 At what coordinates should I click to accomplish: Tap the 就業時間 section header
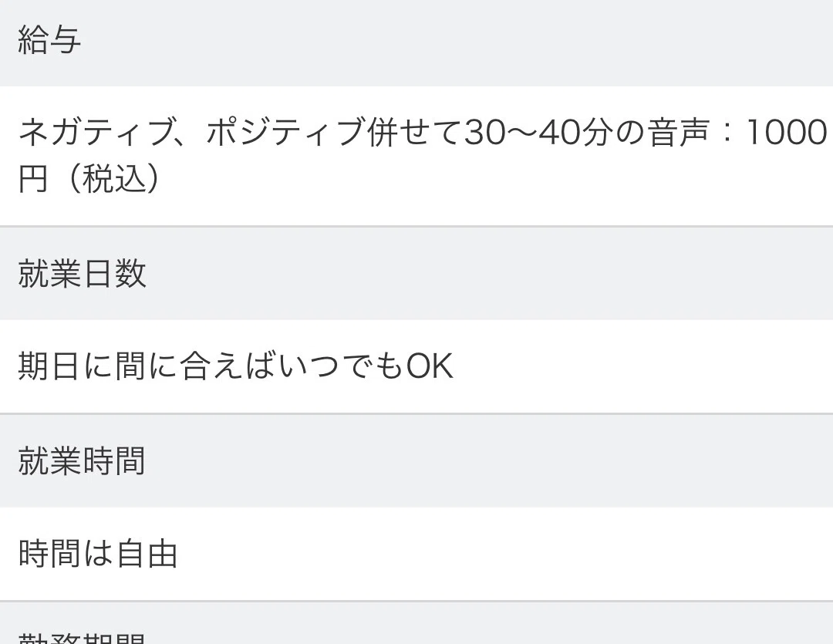(82, 461)
